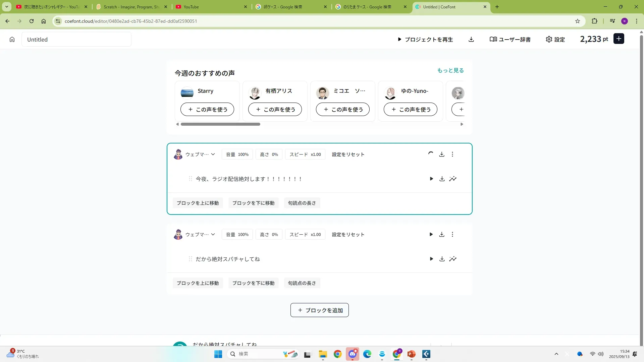Screen dimensions: 644x362
Task: Click the plus button next to points
Action: tap(619, 39)
